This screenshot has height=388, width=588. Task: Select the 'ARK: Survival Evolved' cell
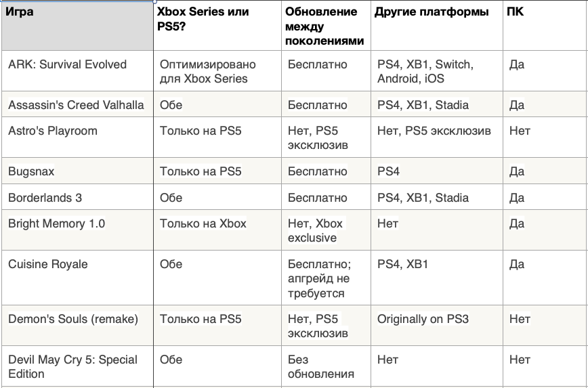pos(68,64)
